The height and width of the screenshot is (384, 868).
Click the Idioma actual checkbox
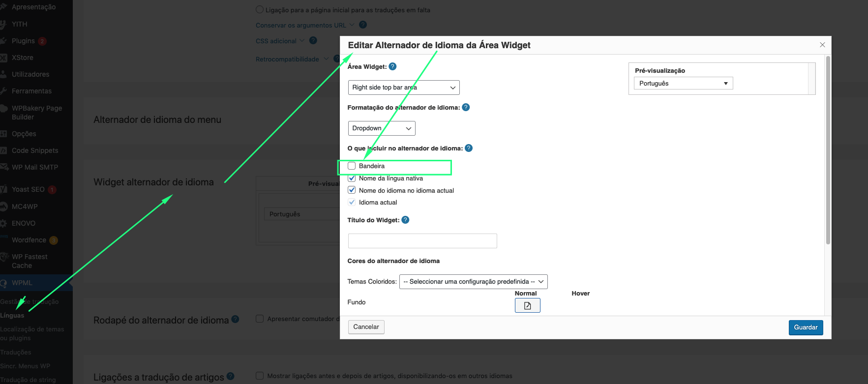[352, 202]
